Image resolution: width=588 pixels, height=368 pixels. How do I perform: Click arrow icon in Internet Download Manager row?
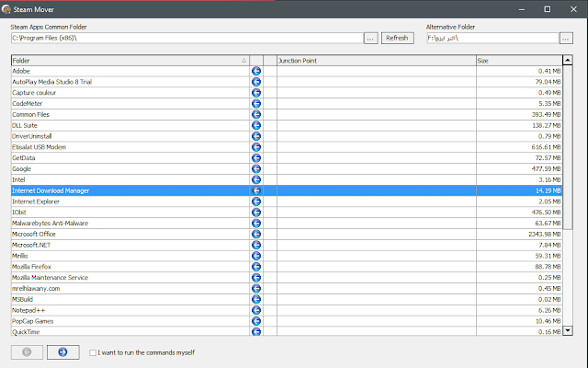point(256,190)
